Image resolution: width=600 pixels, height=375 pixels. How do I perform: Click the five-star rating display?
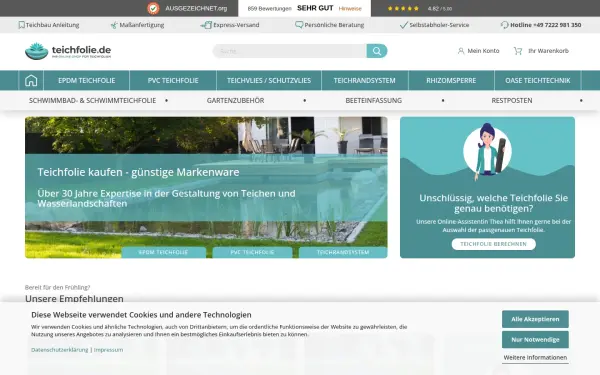[403, 8]
